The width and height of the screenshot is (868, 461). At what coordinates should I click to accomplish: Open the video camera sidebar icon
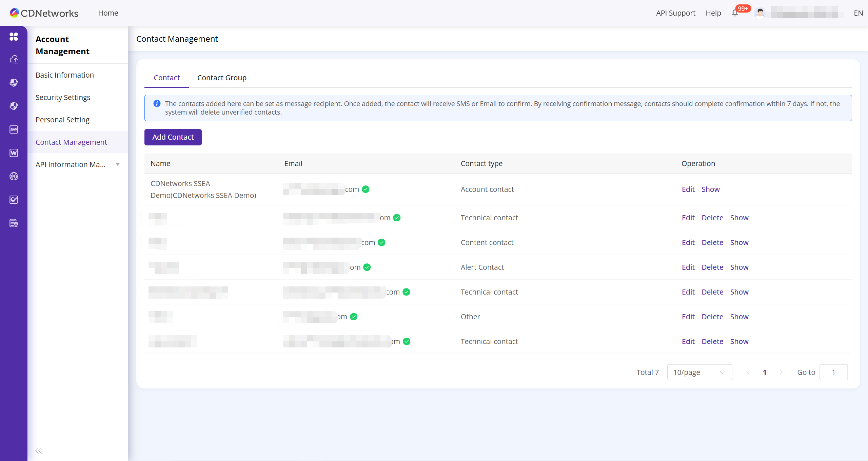(14, 129)
